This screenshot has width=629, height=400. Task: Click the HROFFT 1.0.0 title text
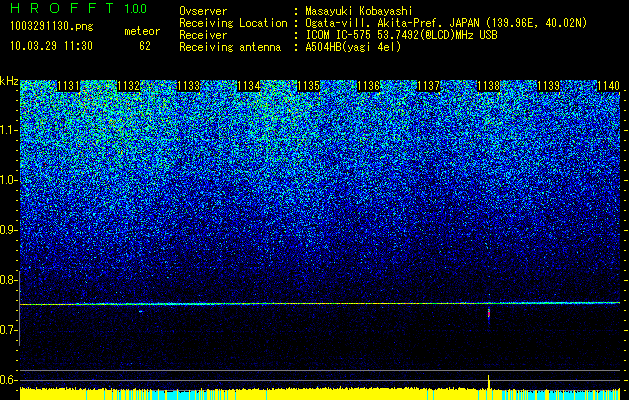(x=79, y=8)
